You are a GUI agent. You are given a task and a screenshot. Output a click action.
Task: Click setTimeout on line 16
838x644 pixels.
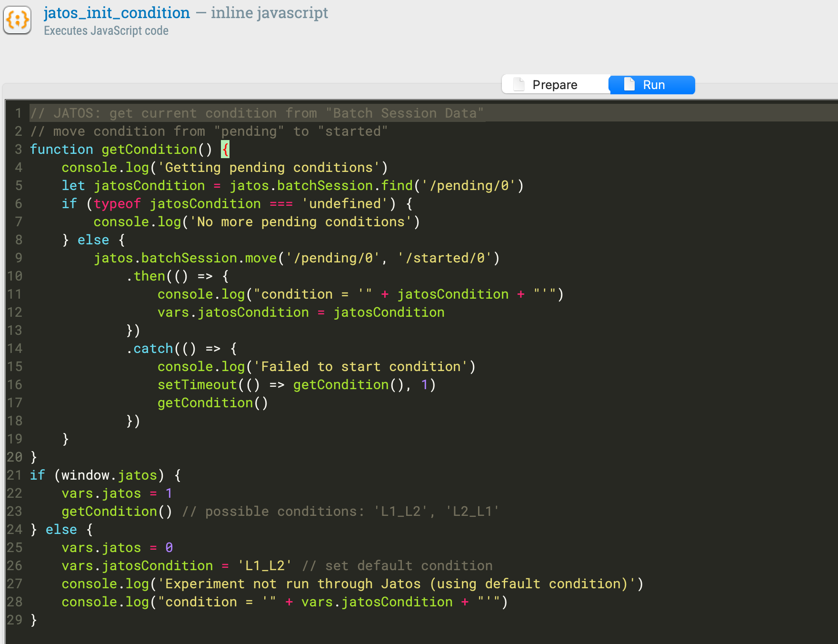(197, 385)
